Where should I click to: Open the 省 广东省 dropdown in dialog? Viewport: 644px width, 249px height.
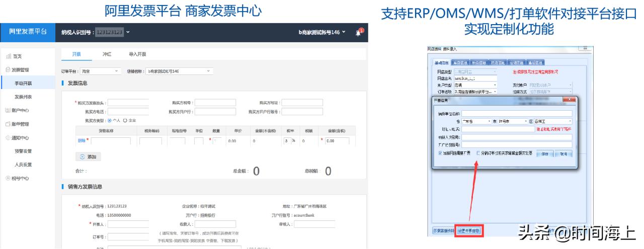[x=476, y=121]
